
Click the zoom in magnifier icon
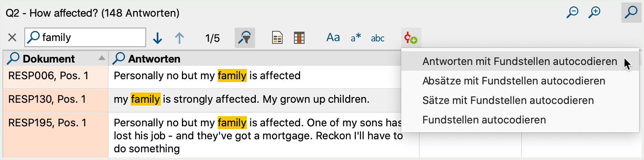(x=594, y=13)
